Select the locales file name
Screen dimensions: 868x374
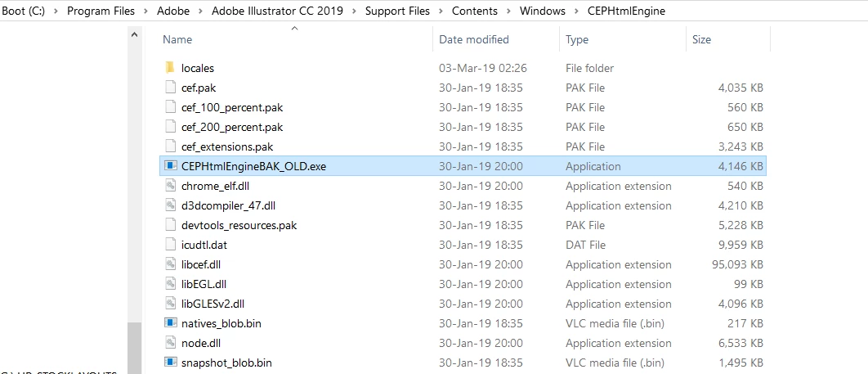click(198, 68)
